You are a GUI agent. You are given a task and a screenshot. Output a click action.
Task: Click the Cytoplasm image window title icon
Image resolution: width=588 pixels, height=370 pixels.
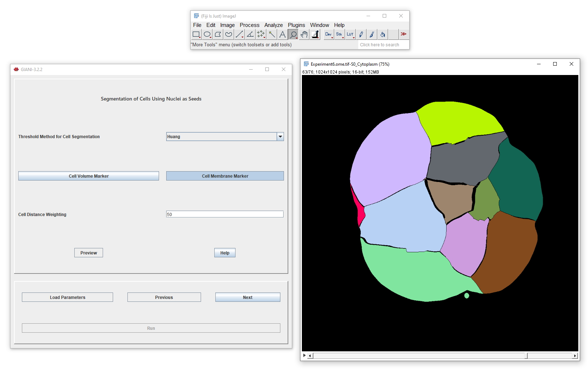pos(306,64)
